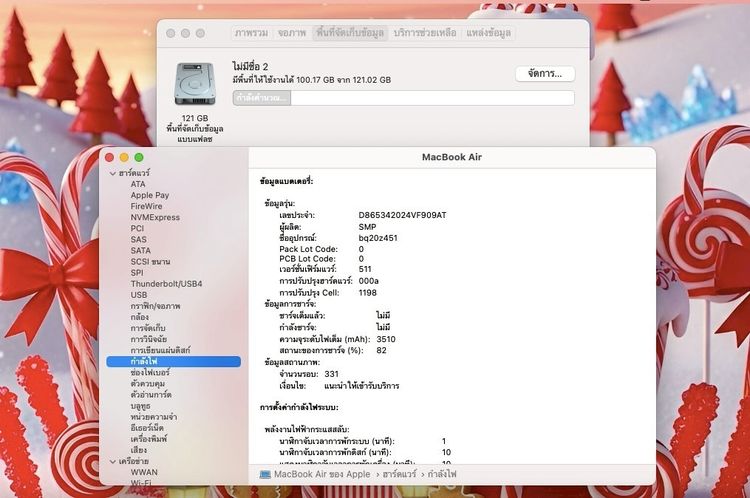Click the storage usage progress bar
Viewport: 750px width, 498px height.
pos(403,98)
